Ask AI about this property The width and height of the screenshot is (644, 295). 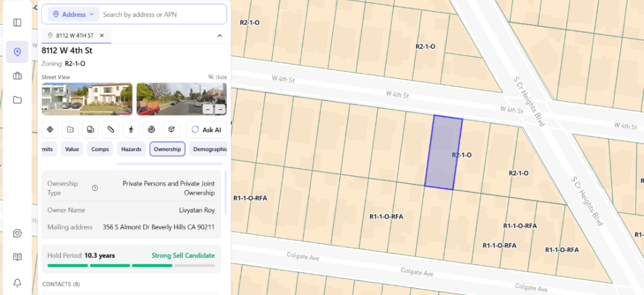pyautogui.click(x=206, y=129)
